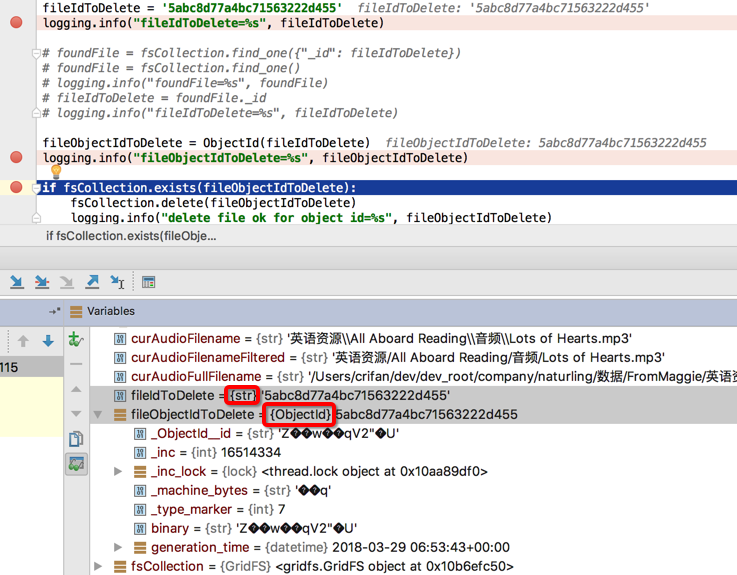Click the breadcrumb 'if fsCollection.exists(fileObje...'
Viewport: 737px width, 575px height.
click(x=131, y=236)
